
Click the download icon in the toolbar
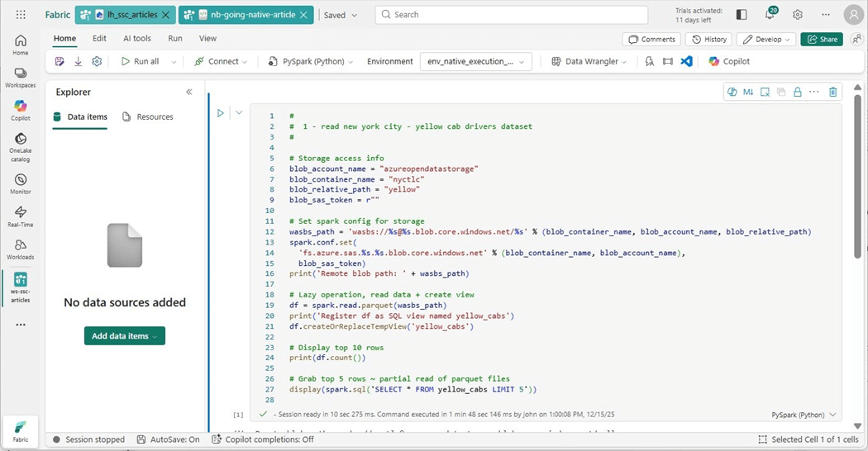coord(79,61)
